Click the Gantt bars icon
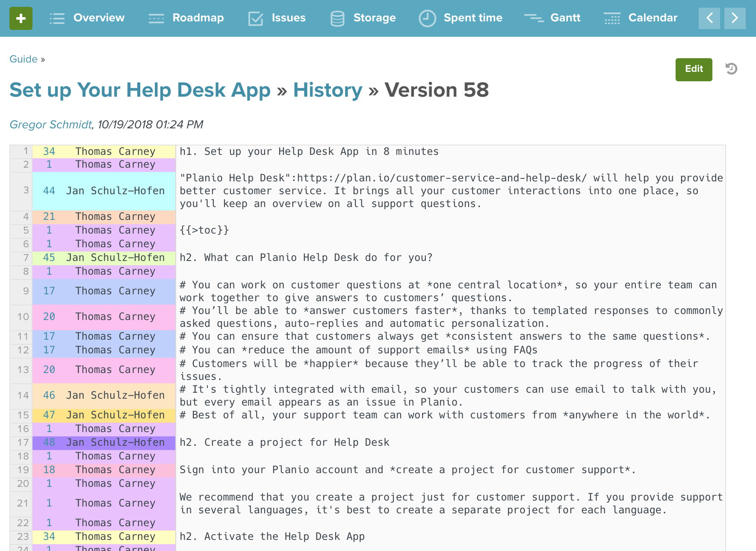The image size is (756, 551). [534, 18]
